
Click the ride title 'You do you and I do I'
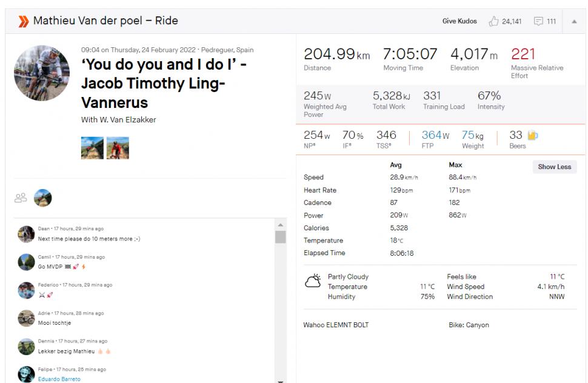(164, 83)
